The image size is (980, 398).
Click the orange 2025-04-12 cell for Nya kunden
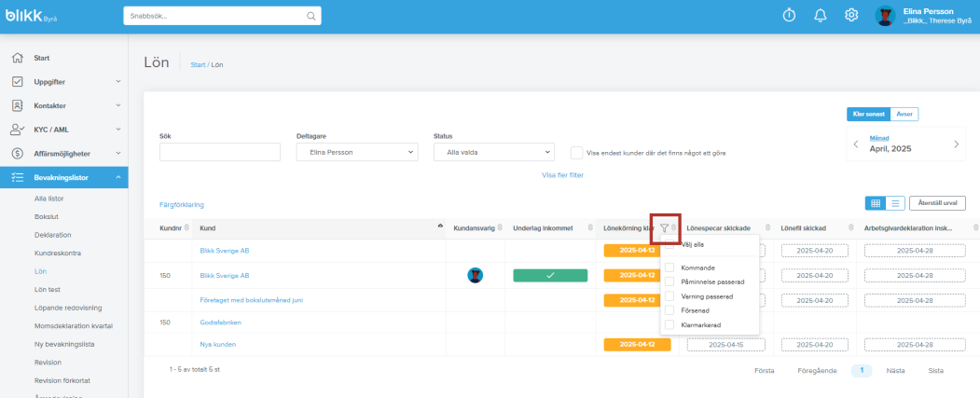click(x=637, y=344)
